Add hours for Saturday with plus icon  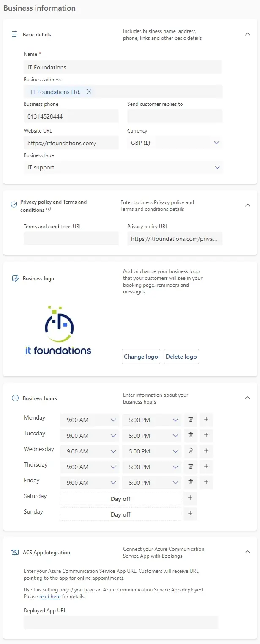[x=190, y=498]
